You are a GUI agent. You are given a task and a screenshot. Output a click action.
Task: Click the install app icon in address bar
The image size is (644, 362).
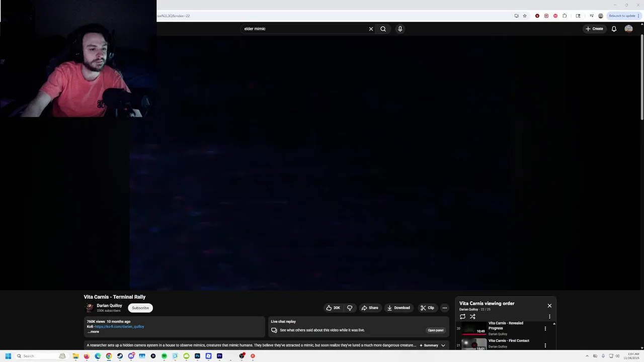[517, 16]
